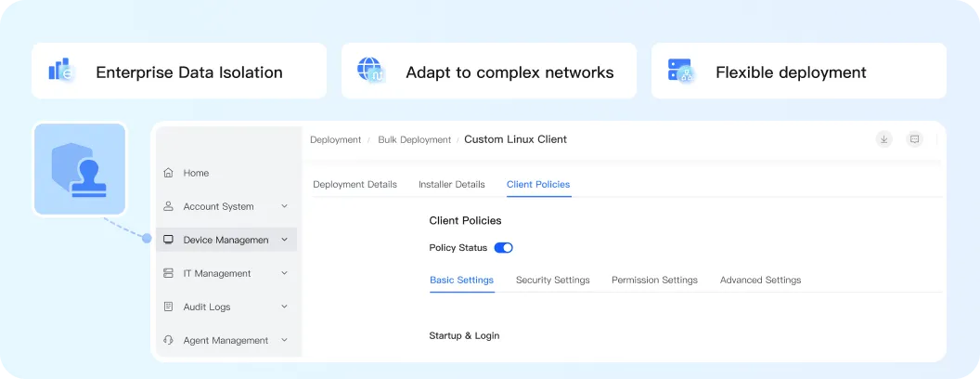Viewport: 980px width, 379px height.
Task: Click the Audit Logs document icon
Action: pyautogui.click(x=168, y=307)
